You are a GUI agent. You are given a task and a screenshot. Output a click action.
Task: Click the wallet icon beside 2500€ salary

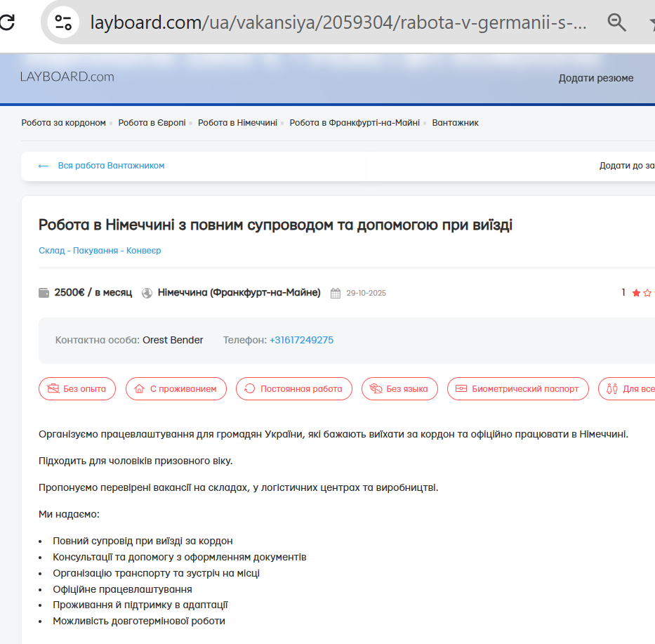point(44,293)
